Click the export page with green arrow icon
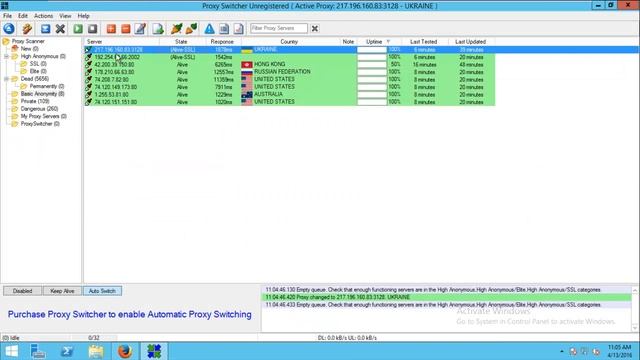The width and height of the screenshot is (640, 360). [x=158, y=29]
